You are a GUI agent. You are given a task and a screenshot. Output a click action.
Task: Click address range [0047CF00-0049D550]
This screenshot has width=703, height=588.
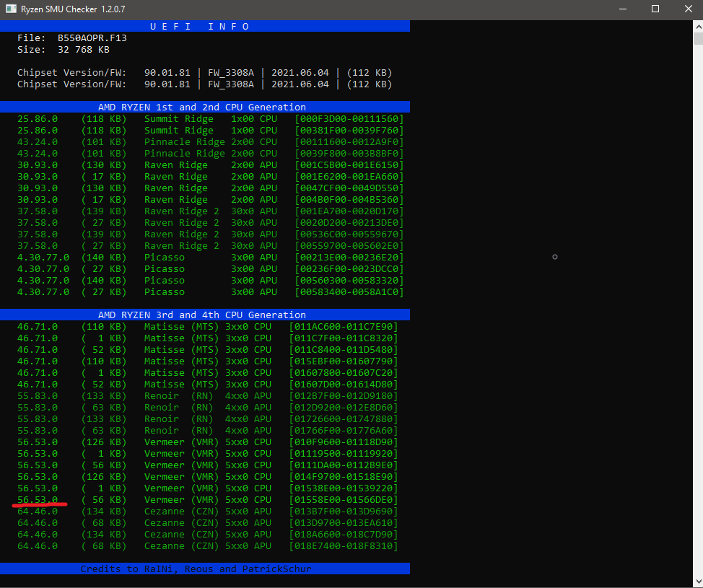(x=349, y=188)
